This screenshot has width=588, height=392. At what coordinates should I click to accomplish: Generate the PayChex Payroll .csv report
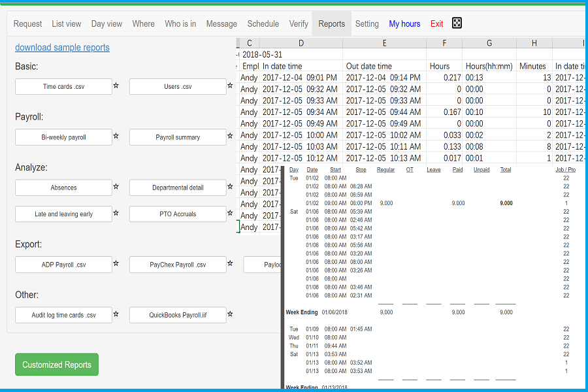click(176, 265)
